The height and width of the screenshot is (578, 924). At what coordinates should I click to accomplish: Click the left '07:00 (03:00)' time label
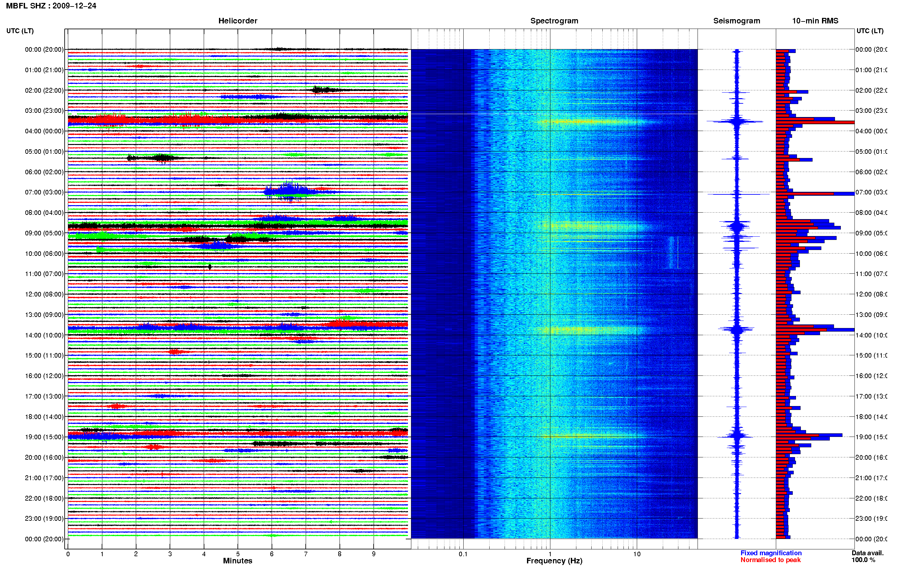pyautogui.click(x=44, y=192)
